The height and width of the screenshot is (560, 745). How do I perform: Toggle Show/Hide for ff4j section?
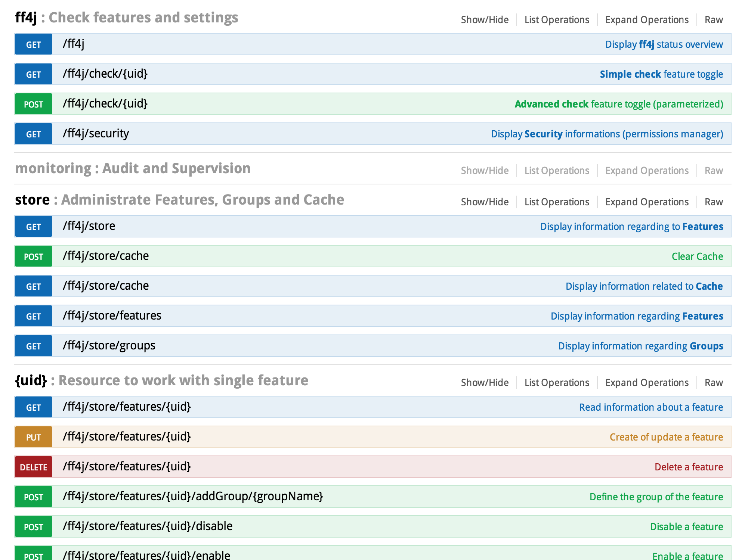(484, 20)
